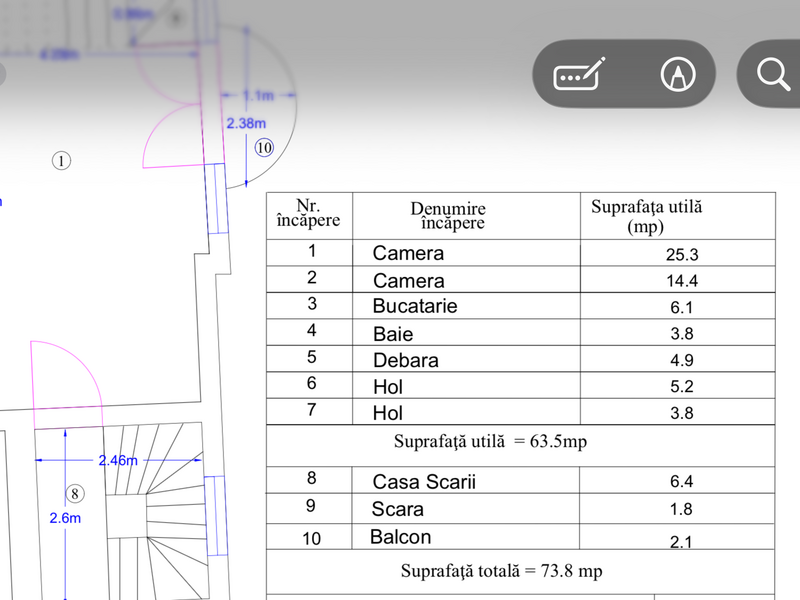Open the form fill text tool

click(x=580, y=74)
